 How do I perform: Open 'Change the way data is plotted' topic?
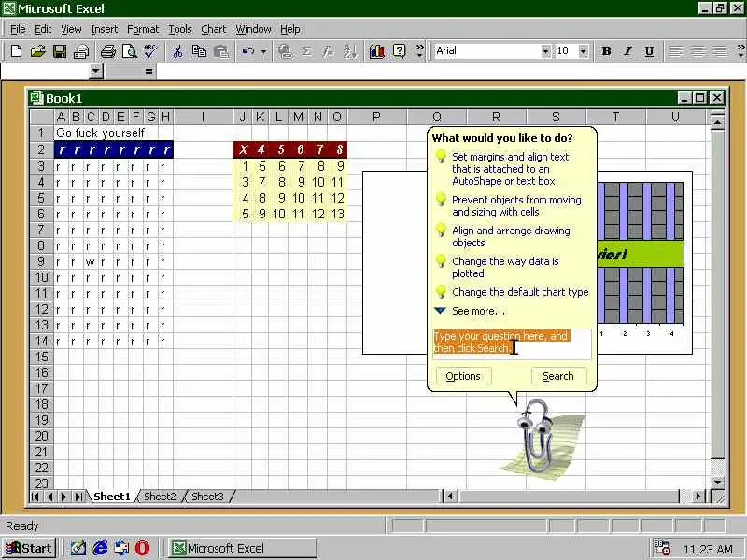(x=505, y=267)
